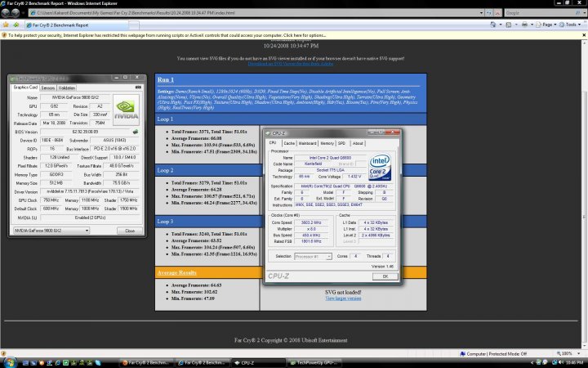Click the taskbar clock
Viewport: 588px width, 368px height.
point(575,362)
